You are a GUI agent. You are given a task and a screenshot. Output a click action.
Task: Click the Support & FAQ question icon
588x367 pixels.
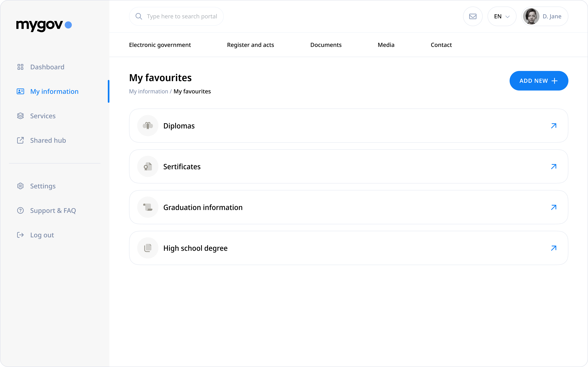(20, 210)
